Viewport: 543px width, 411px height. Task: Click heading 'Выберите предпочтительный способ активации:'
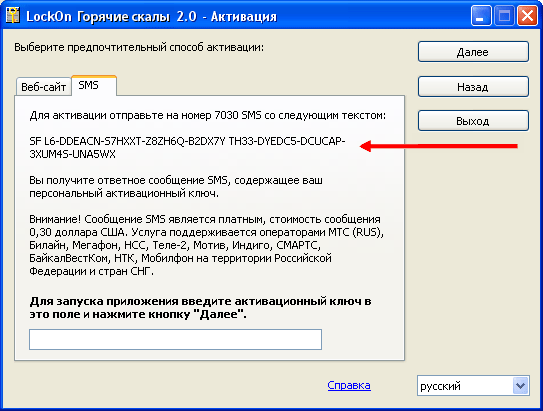click(x=139, y=47)
